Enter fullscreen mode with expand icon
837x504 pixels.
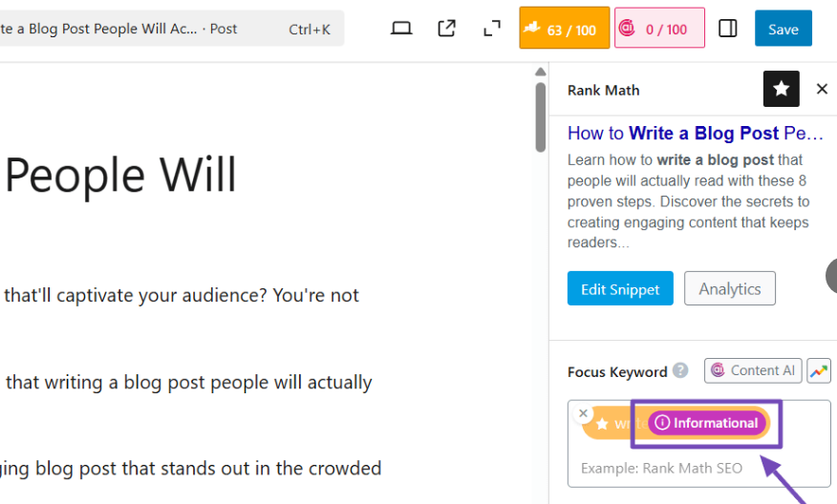click(x=492, y=29)
